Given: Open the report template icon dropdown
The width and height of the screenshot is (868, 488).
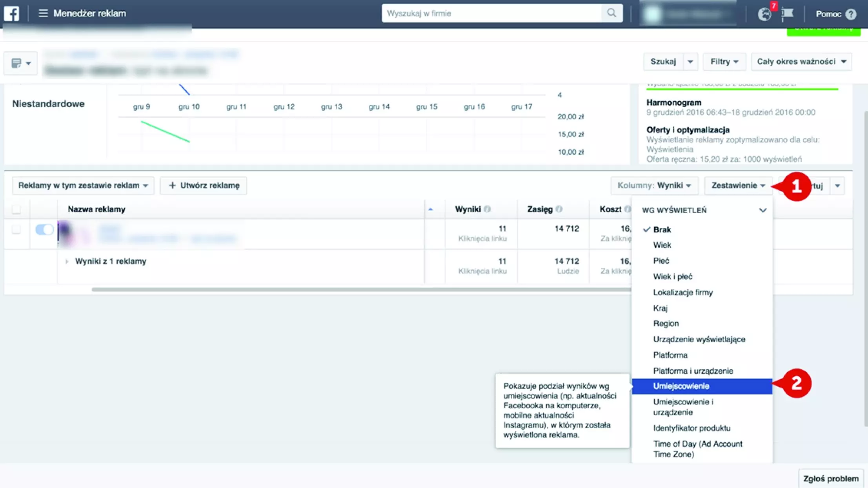Looking at the screenshot, I should point(21,63).
